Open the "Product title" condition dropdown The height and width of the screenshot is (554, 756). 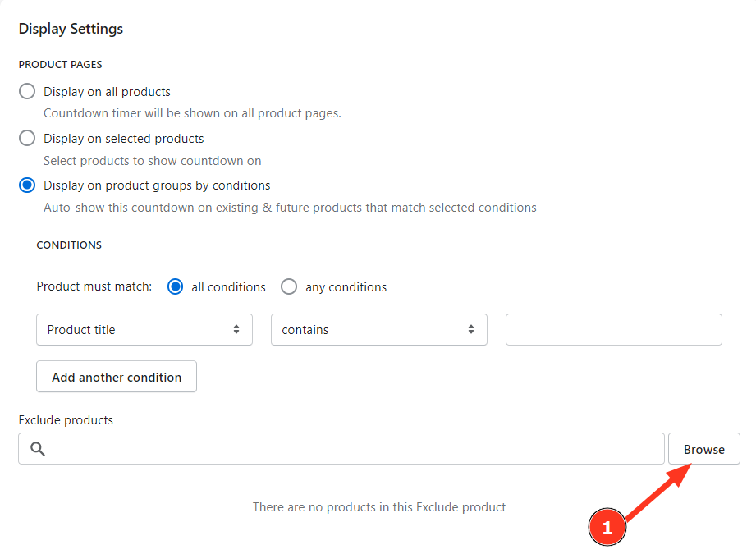pyautogui.click(x=144, y=329)
